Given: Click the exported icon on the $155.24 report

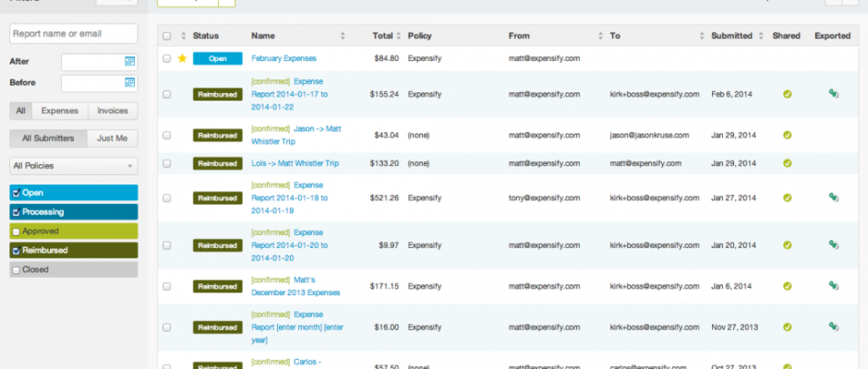Looking at the screenshot, I should pos(833,94).
